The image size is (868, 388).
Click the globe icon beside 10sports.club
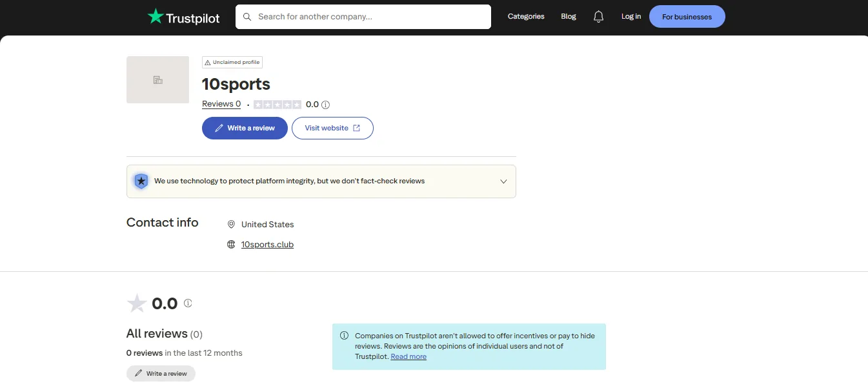231,245
